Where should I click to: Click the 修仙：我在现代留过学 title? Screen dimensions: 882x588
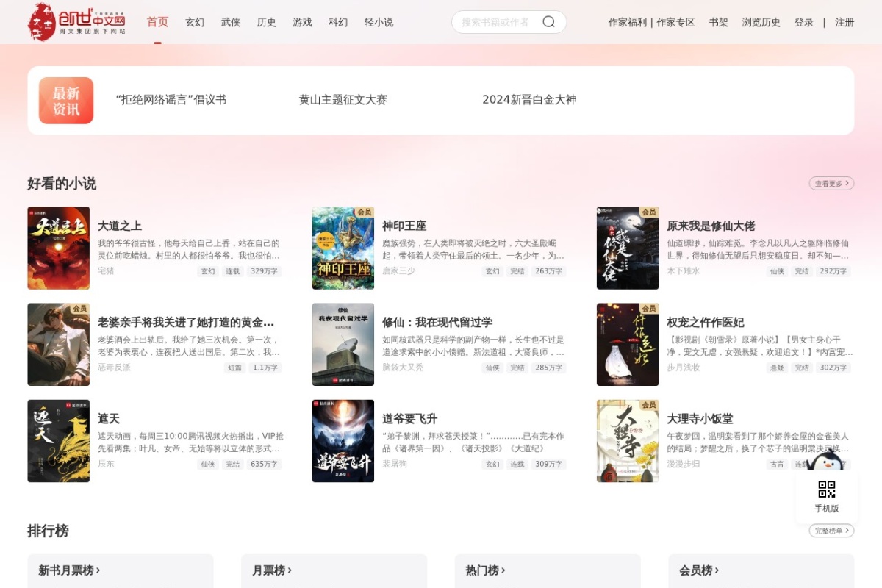(x=437, y=323)
